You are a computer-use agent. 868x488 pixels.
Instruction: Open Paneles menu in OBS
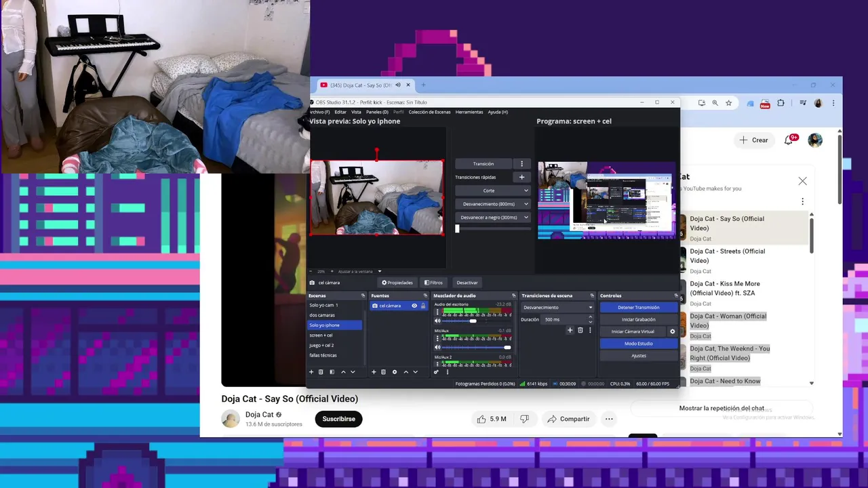[x=377, y=112]
